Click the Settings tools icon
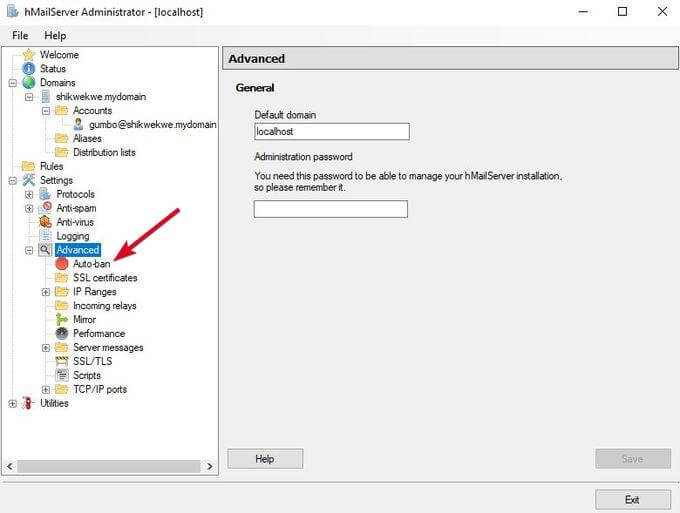 pyautogui.click(x=29, y=180)
